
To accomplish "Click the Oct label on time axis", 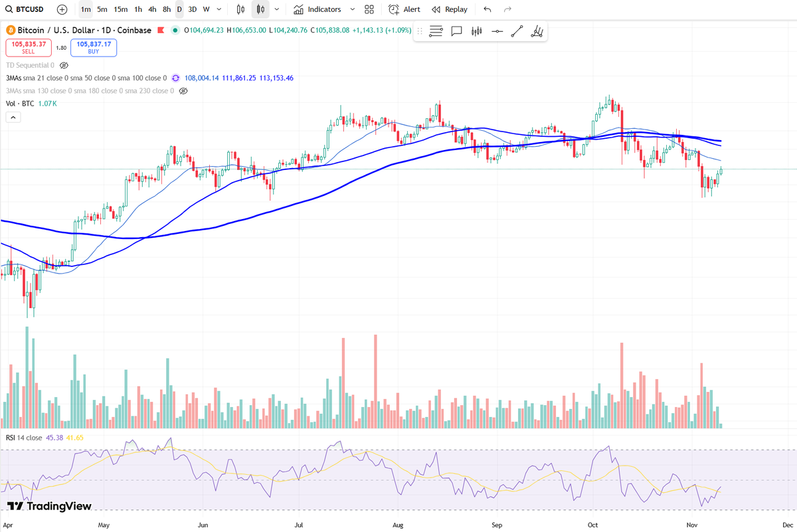I will [x=592, y=524].
